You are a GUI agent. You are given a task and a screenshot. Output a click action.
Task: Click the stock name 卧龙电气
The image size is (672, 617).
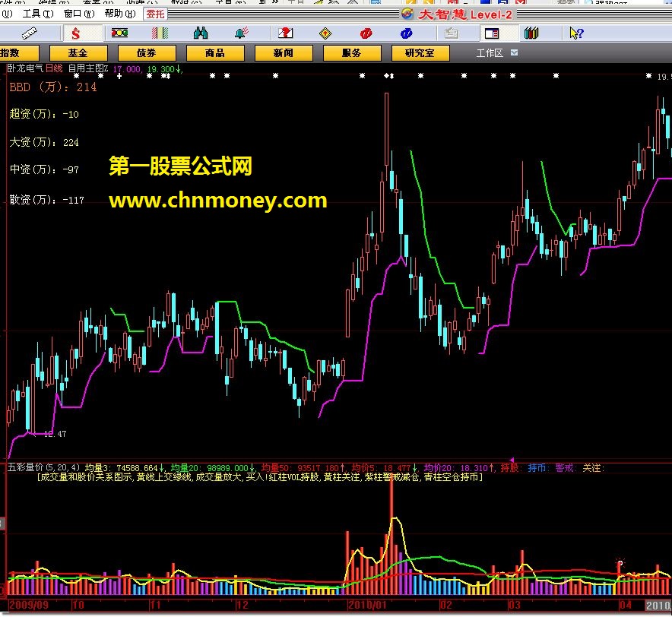pos(25,68)
